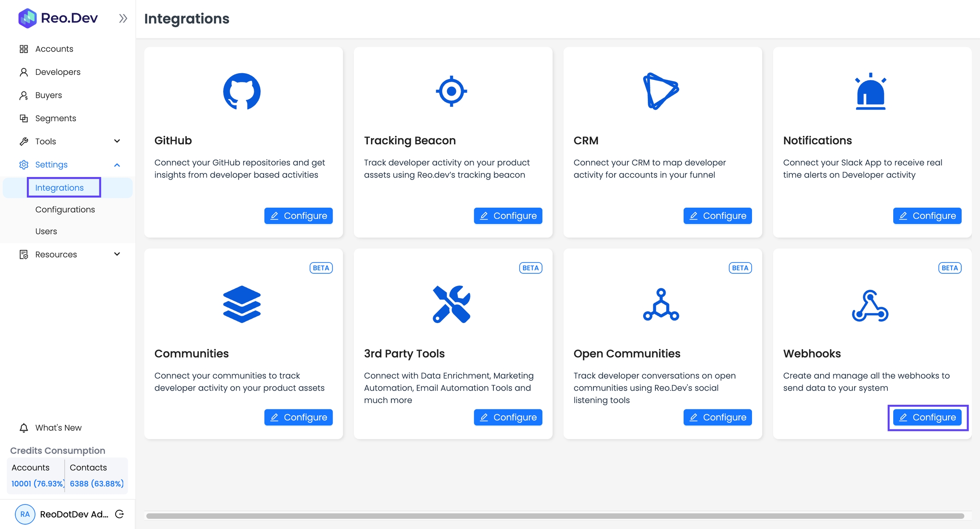980x529 pixels.
Task: Collapse sidebar with double chevron icon
Action: click(x=123, y=18)
